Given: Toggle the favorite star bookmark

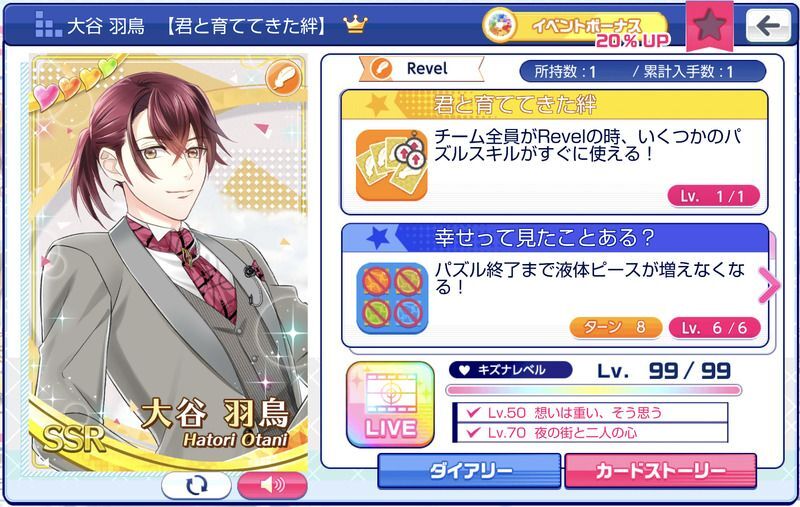Looking at the screenshot, I should coord(710,27).
